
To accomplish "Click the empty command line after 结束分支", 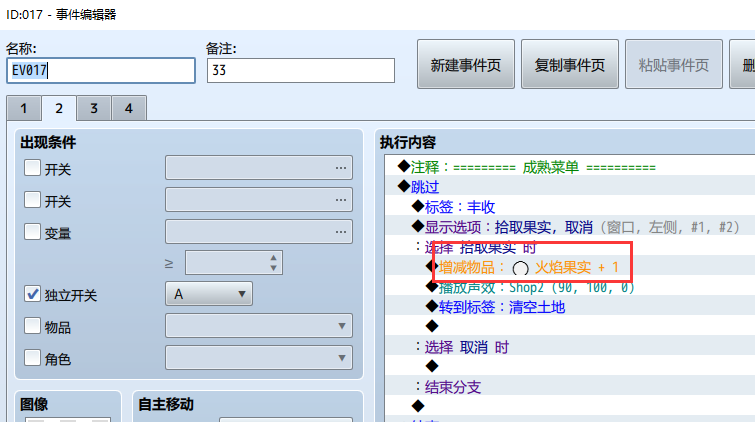I will click(x=570, y=407).
